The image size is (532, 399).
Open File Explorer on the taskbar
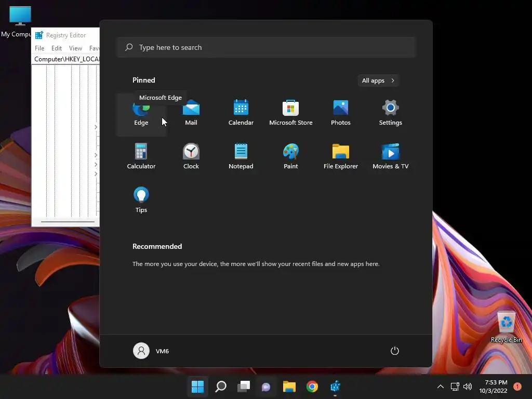(289, 387)
